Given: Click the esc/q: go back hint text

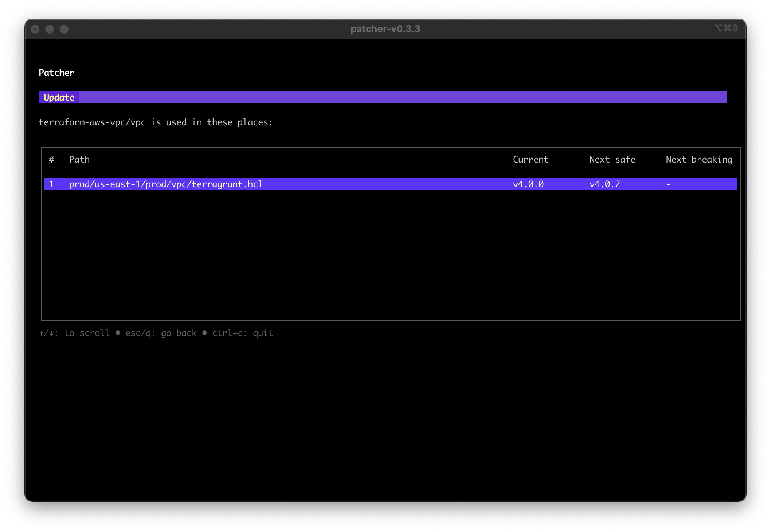Looking at the screenshot, I should point(161,333).
